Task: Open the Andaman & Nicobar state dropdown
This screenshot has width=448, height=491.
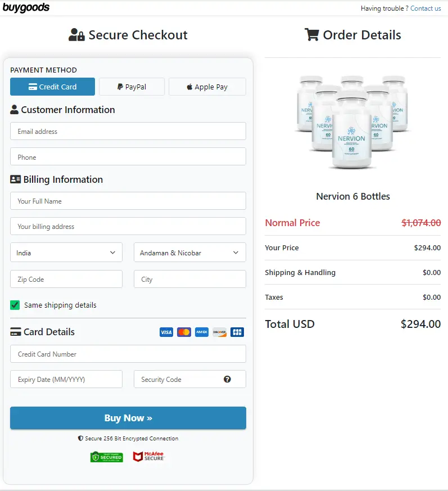Action: [x=189, y=252]
